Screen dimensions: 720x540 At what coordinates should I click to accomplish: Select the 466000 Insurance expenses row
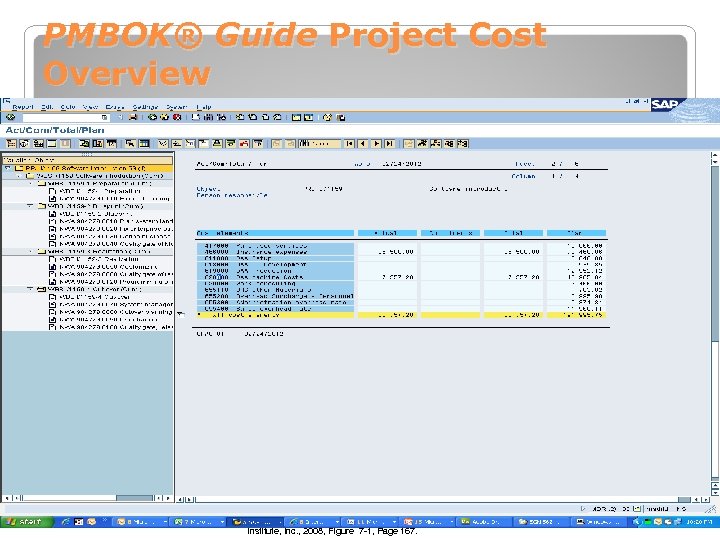[275, 252]
